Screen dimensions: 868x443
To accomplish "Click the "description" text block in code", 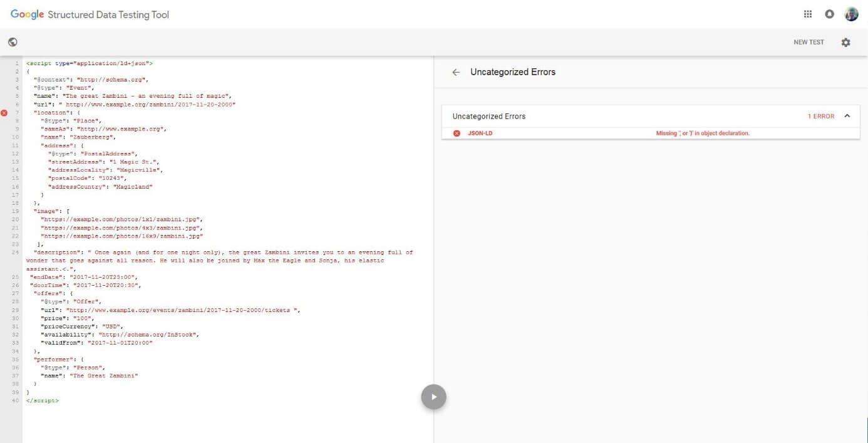I will 220,260.
